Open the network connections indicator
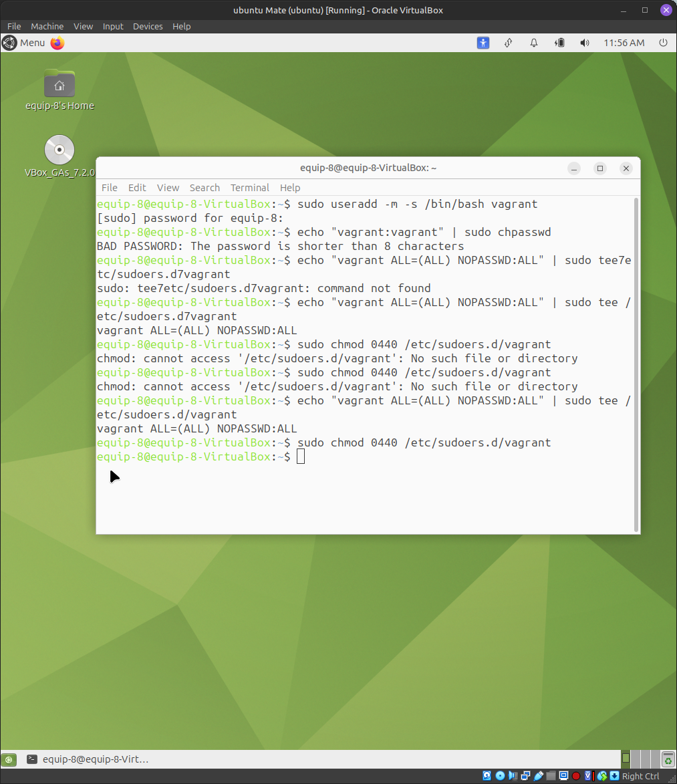 (509, 43)
